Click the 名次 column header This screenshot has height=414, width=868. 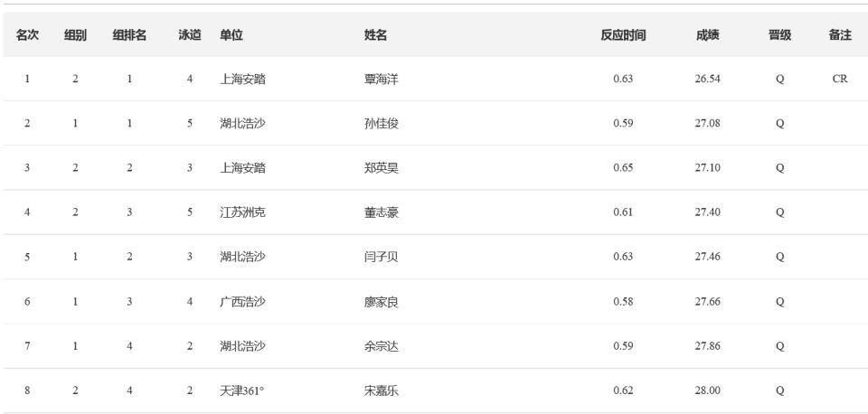[x=27, y=35]
